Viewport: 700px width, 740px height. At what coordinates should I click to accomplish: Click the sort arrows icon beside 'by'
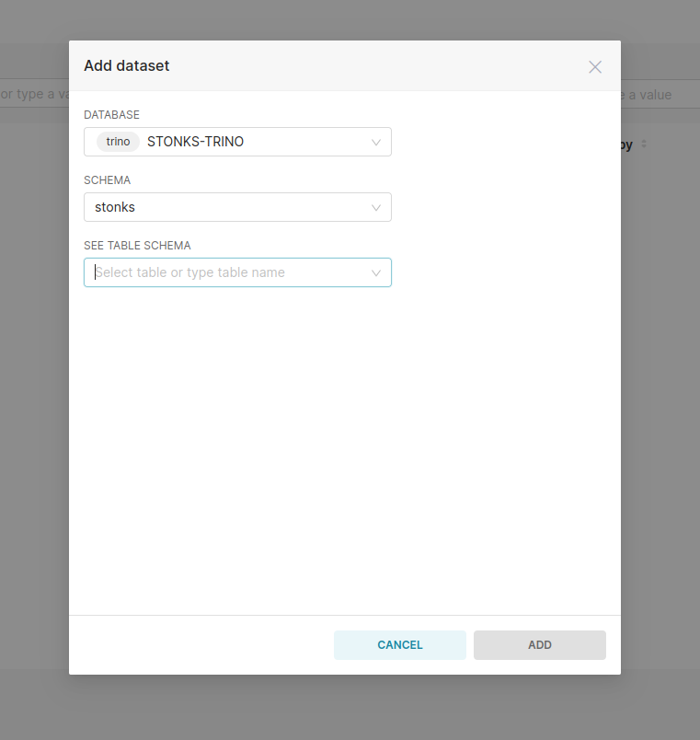point(642,145)
